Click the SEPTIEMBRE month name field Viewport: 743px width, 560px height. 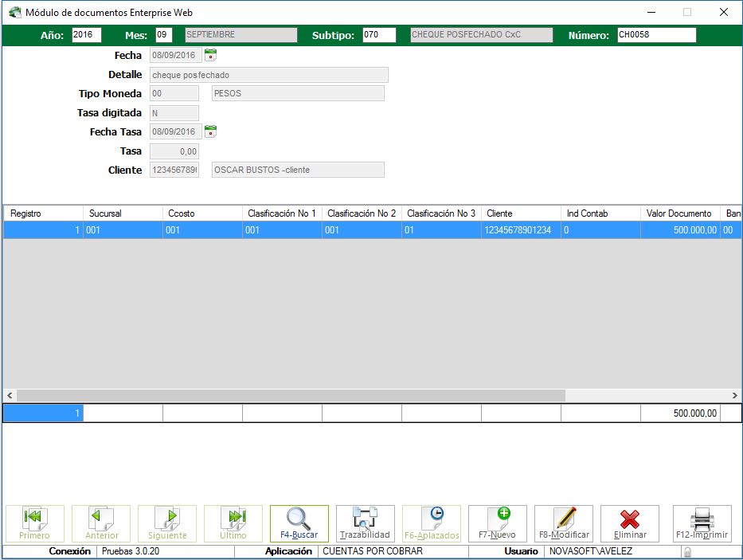point(241,34)
